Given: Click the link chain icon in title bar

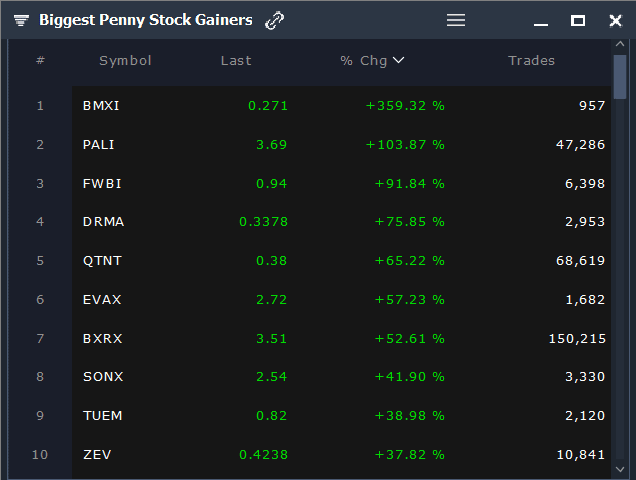Looking at the screenshot, I should pos(275,20).
